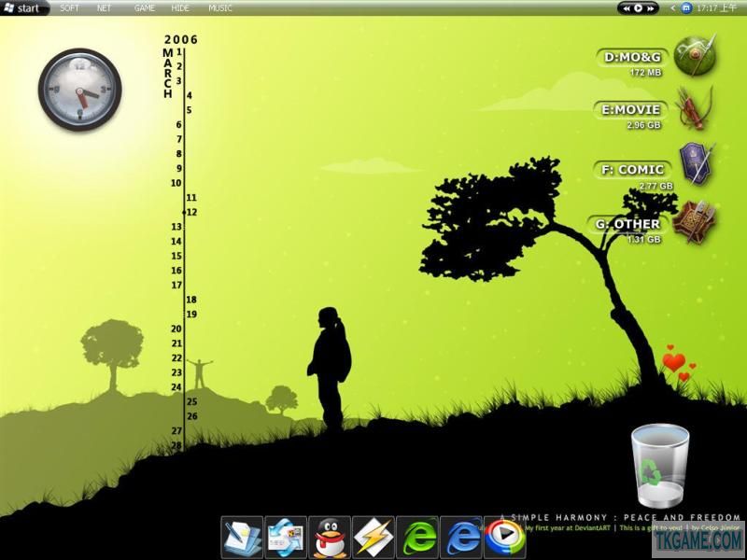Select day 26 on the March calendar

click(x=192, y=416)
